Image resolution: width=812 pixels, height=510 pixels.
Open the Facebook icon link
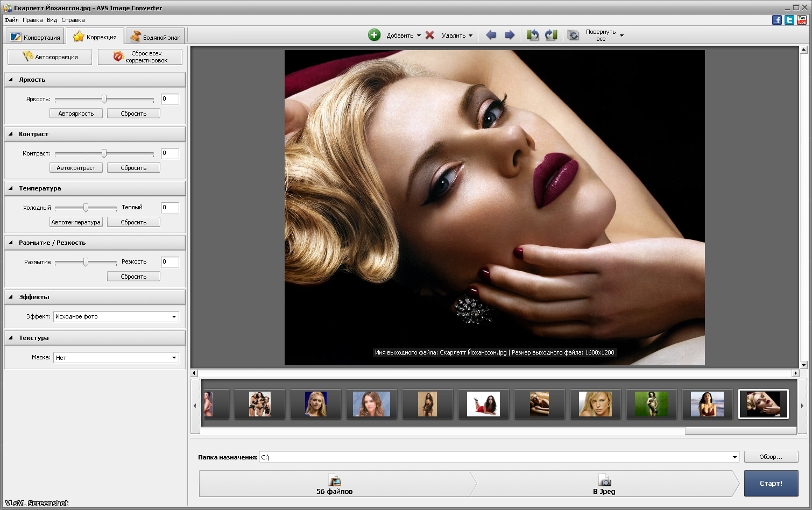coord(776,20)
